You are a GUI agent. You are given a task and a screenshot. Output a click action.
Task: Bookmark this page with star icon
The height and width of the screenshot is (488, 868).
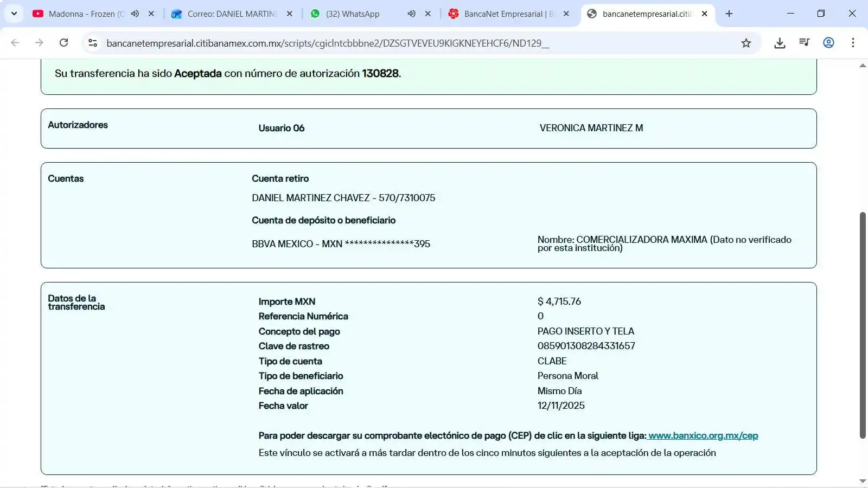click(x=746, y=43)
